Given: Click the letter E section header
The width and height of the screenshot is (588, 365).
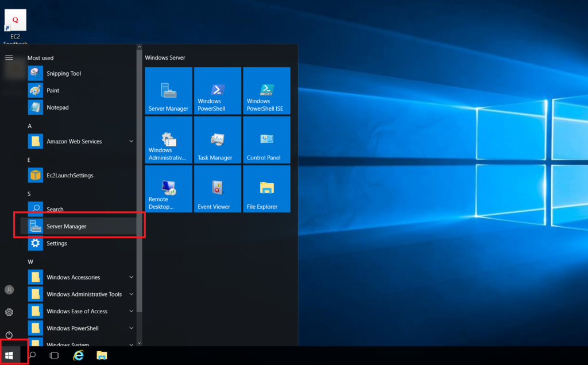Looking at the screenshot, I should pos(29,160).
